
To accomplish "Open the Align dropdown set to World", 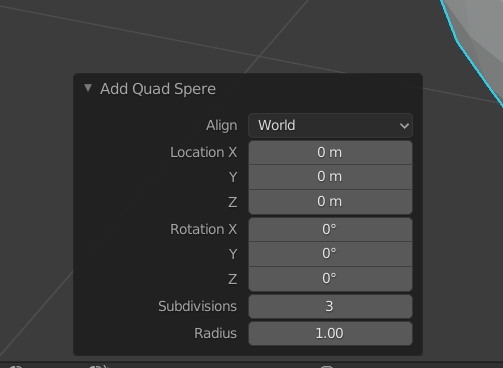I will tap(330, 126).
